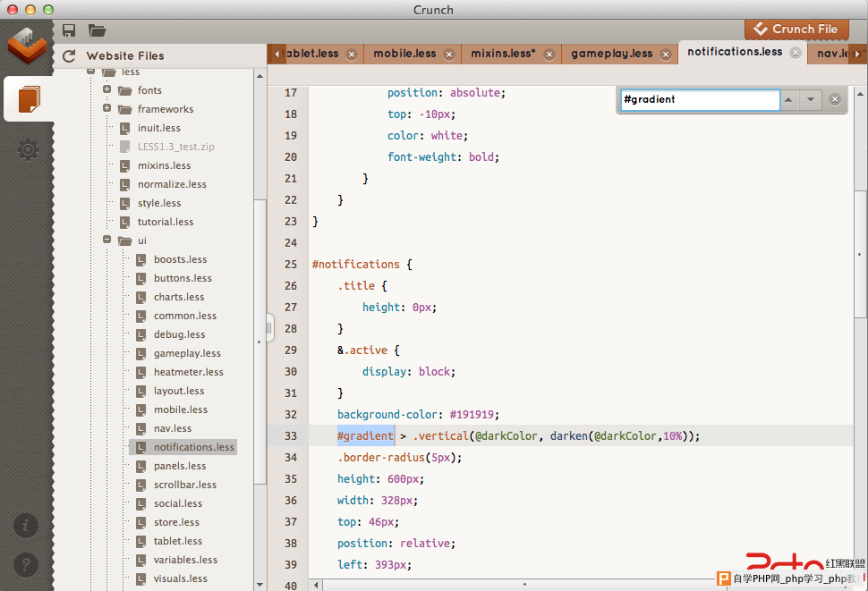Click the Crunch File button
Viewport: 868px width, 591px height.
796,30
